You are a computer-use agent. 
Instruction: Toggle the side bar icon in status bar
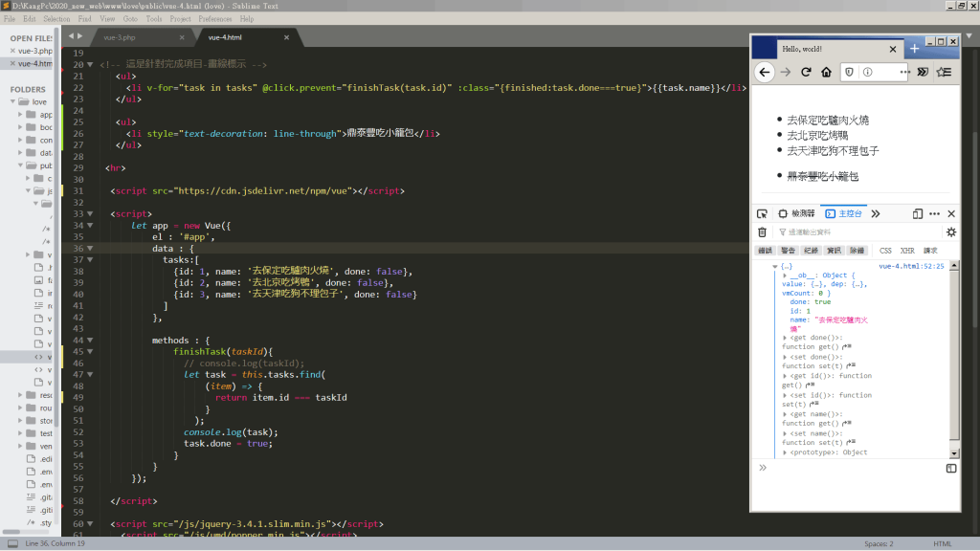(12, 544)
